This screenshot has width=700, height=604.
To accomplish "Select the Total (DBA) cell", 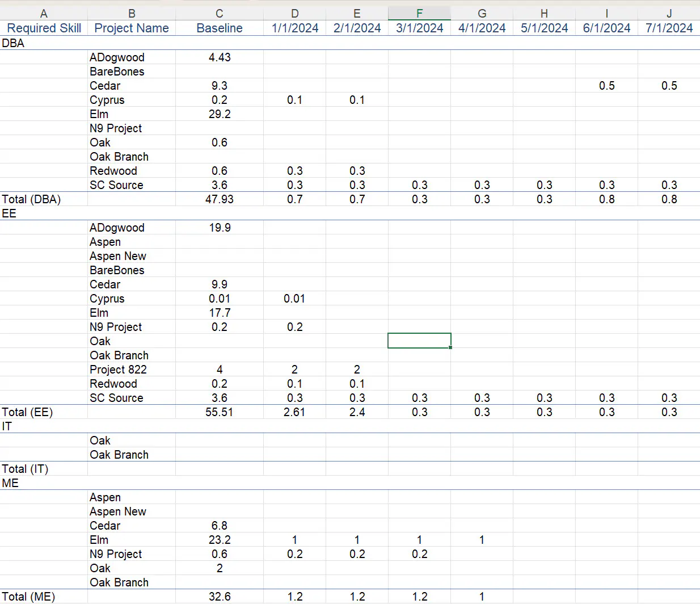I will pyautogui.click(x=44, y=199).
